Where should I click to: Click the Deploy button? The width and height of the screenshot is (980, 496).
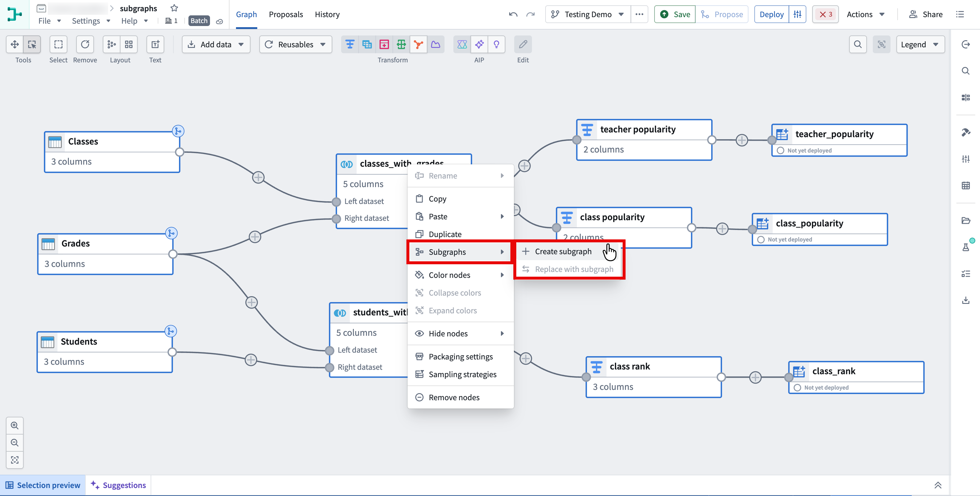click(771, 14)
